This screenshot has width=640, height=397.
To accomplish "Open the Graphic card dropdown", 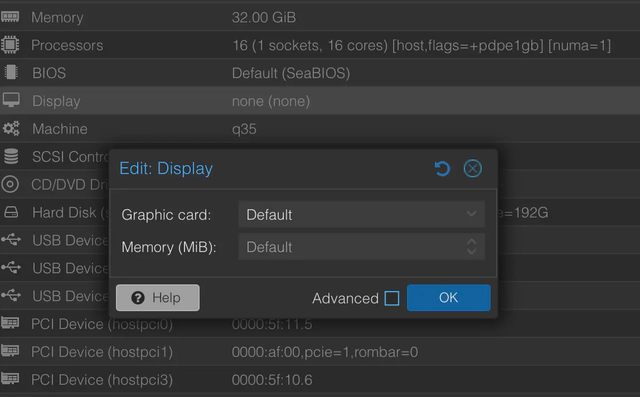I will (362, 214).
